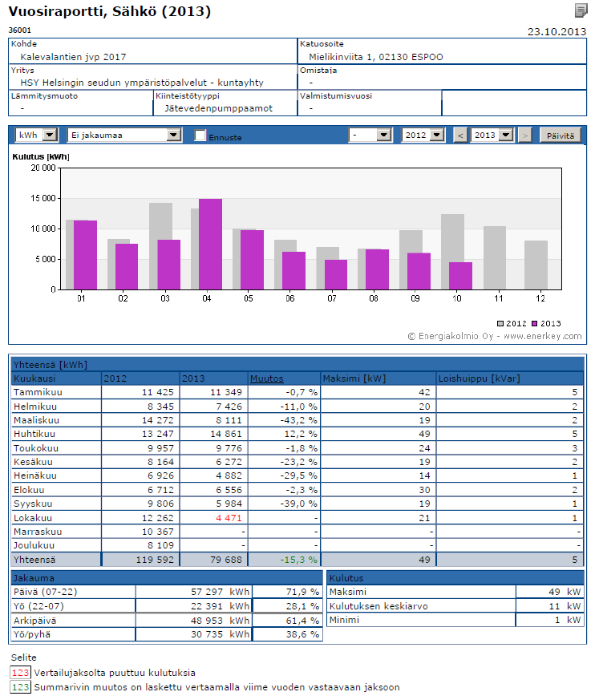Click the Kalevalantien jvp 2017 site name
The height and width of the screenshot is (700, 595).
coord(73,57)
